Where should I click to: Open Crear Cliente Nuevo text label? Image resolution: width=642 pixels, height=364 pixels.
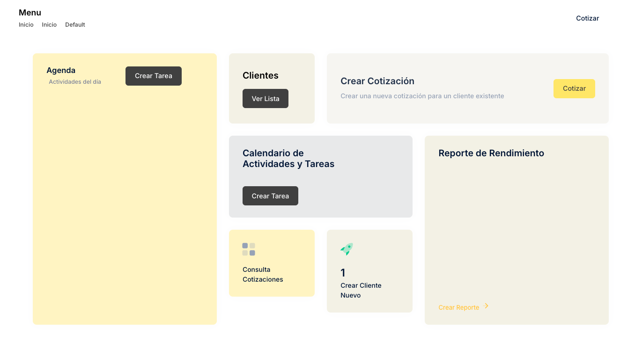click(361, 291)
